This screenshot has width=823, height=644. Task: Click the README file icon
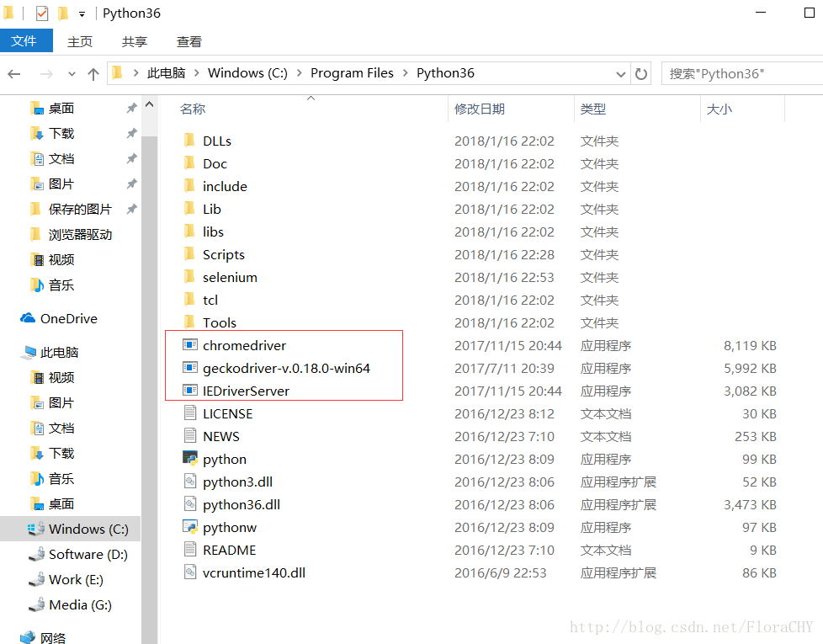pyautogui.click(x=190, y=550)
